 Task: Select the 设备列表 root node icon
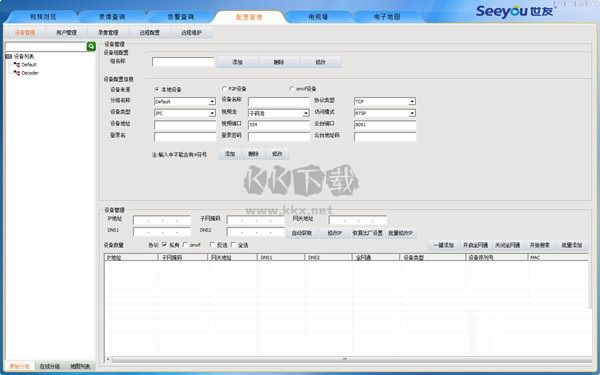8,56
